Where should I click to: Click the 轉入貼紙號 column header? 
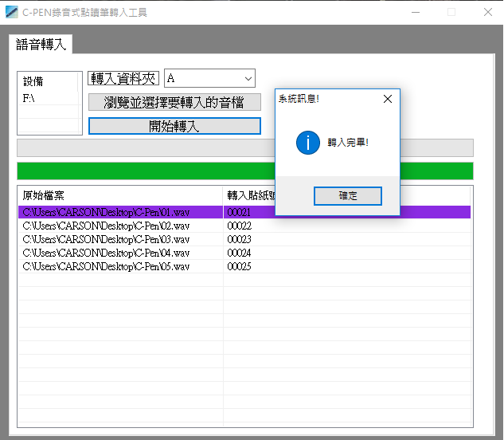tap(249, 195)
